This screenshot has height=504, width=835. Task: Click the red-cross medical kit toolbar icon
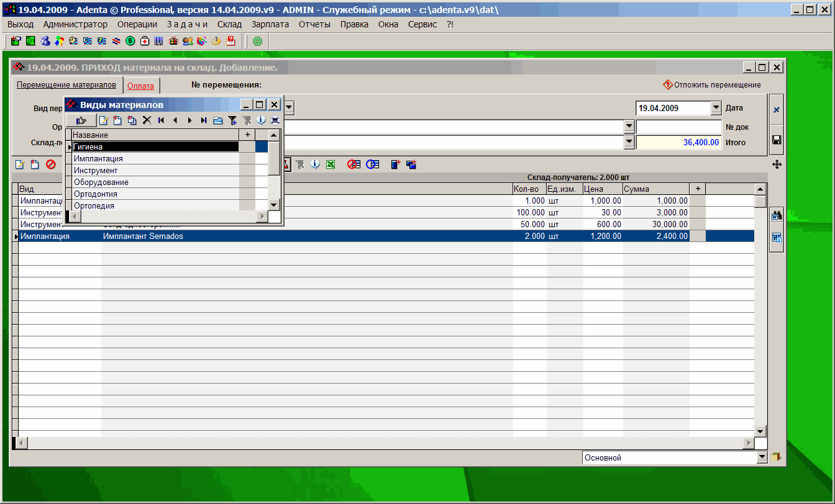tap(145, 41)
